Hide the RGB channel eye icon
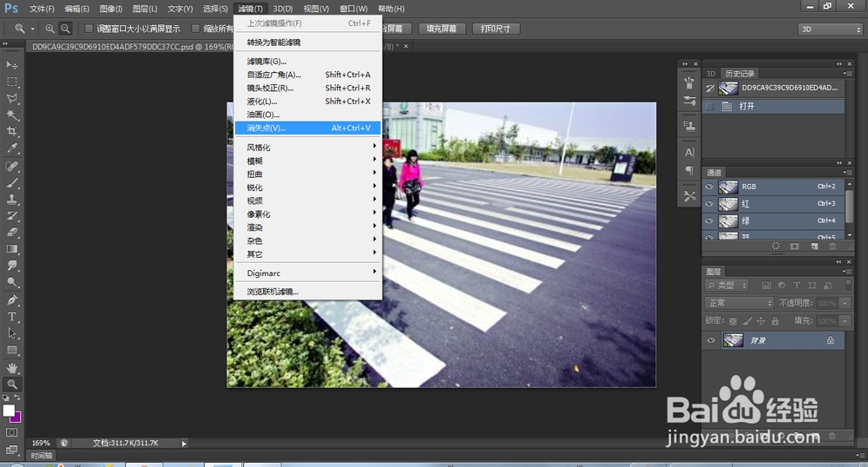Viewport: 868px width, 467px height. (709, 187)
